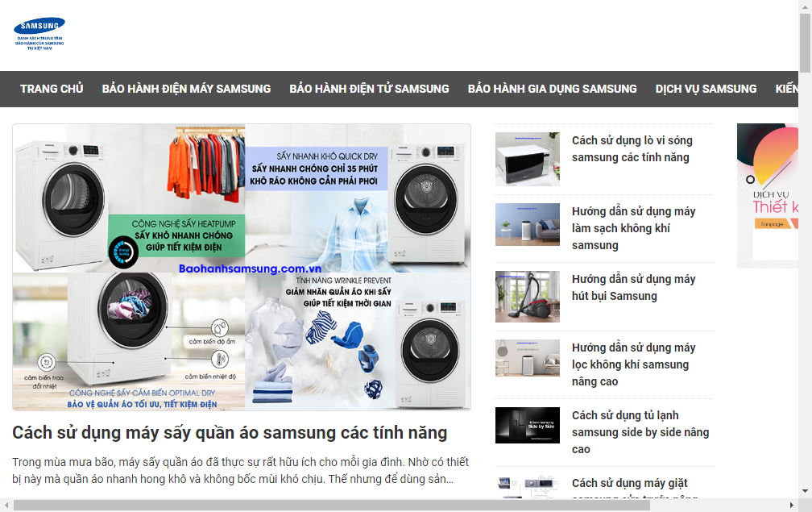Open the microwave article thumbnail
The height and width of the screenshot is (512, 812).
click(x=527, y=159)
